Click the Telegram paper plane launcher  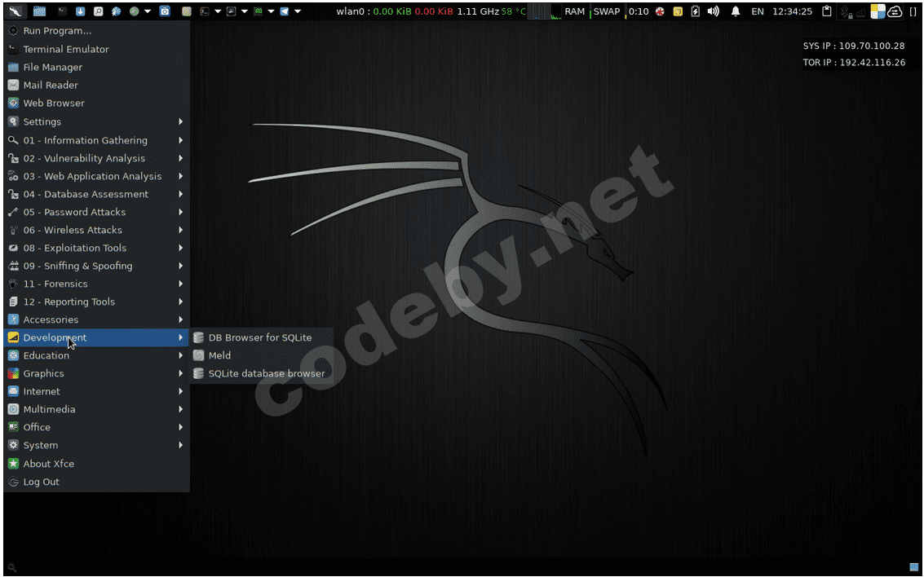coord(285,11)
